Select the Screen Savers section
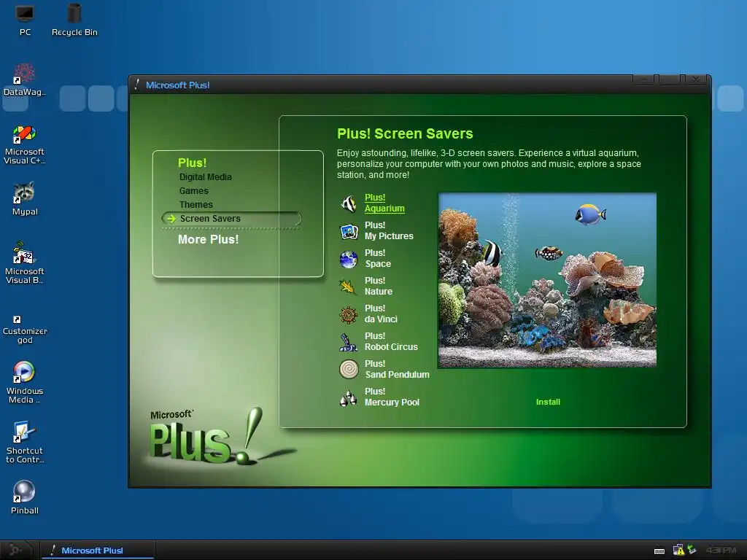The height and width of the screenshot is (560, 747). pyautogui.click(x=231, y=219)
